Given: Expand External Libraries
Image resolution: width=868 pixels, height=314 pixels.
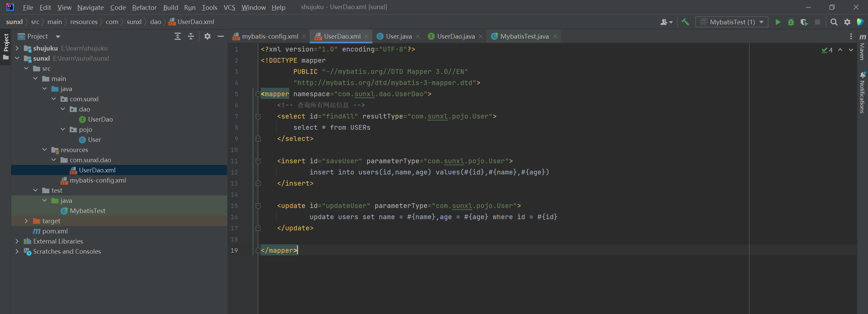Looking at the screenshot, I should (17, 241).
